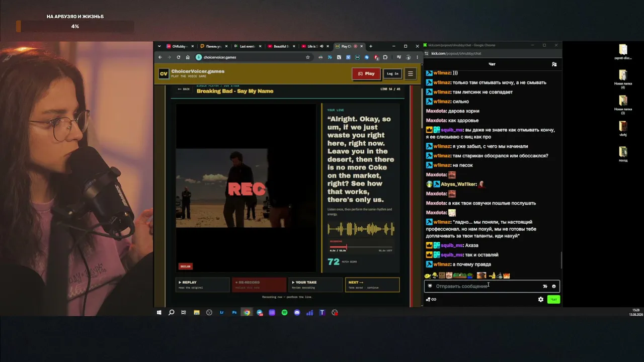
Task: Replay the original clip
Action: (202, 285)
